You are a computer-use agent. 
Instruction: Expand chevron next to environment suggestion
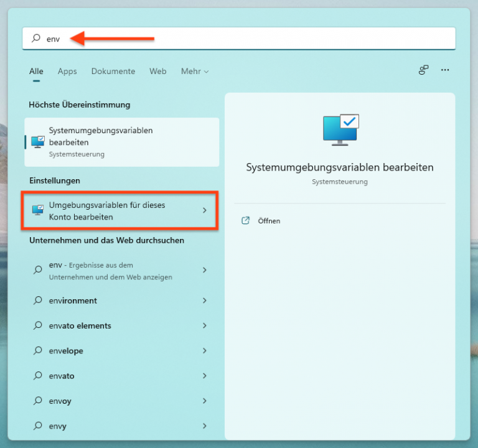point(205,301)
